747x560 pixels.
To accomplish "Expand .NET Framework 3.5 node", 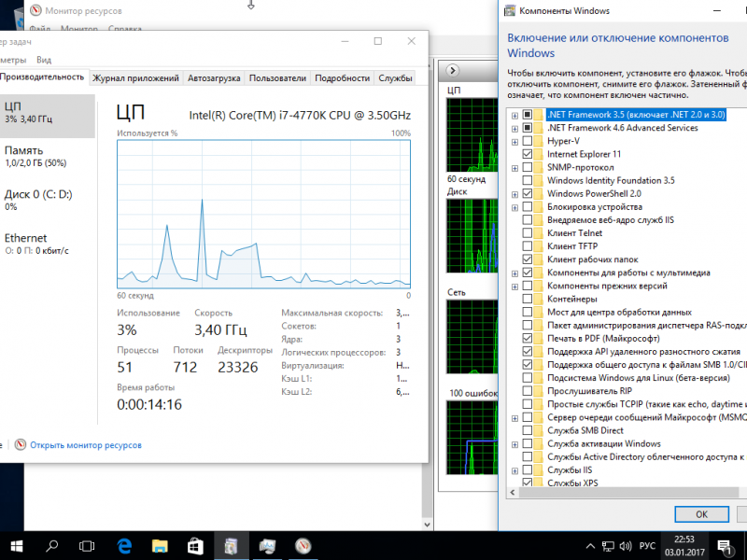I will 514,115.
